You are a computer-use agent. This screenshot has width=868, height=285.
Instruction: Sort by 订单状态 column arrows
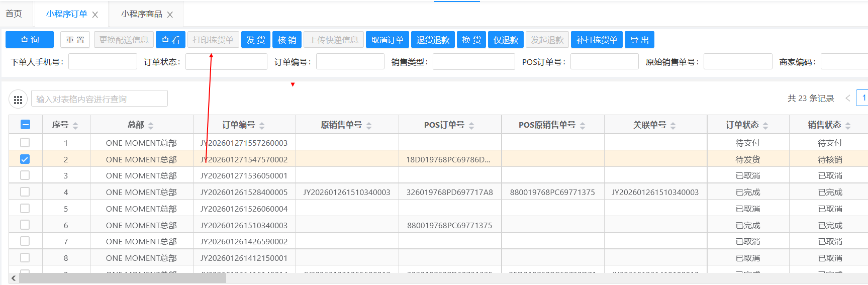(765, 125)
